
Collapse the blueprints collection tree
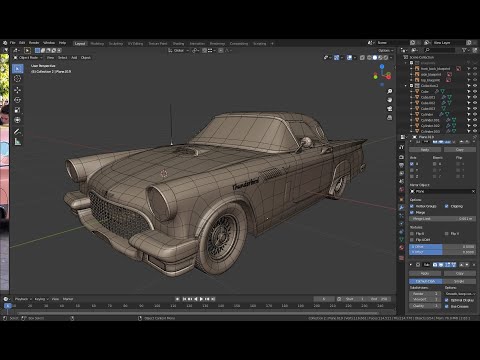[406, 63]
